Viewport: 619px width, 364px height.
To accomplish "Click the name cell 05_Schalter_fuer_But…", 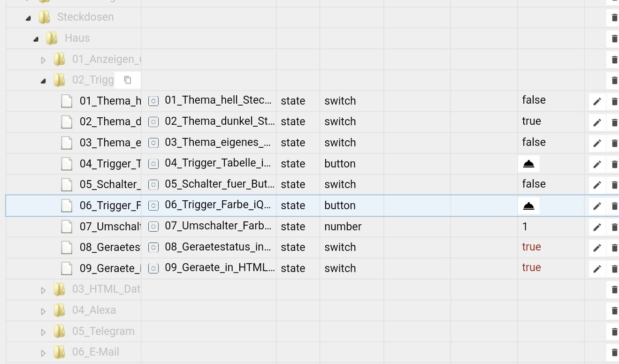I will [x=220, y=184].
